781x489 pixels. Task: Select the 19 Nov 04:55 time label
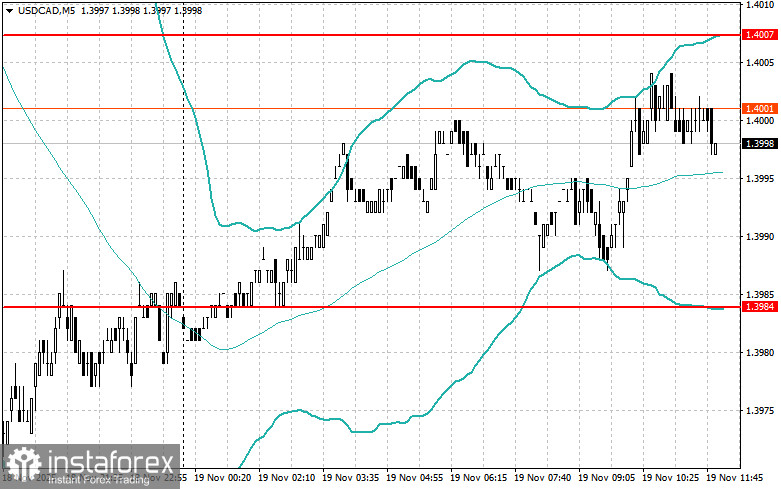pyautogui.click(x=414, y=478)
